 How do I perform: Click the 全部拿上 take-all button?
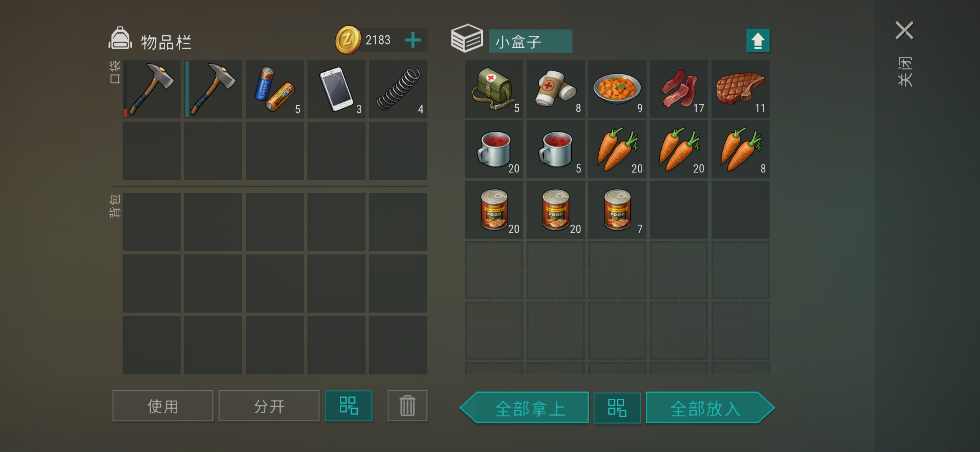tap(525, 408)
